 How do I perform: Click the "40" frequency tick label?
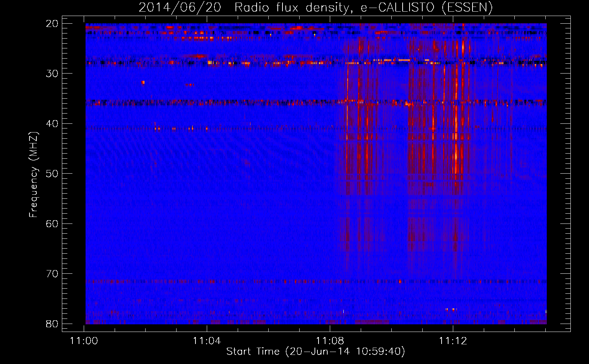pyautogui.click(x=52, y=124)
